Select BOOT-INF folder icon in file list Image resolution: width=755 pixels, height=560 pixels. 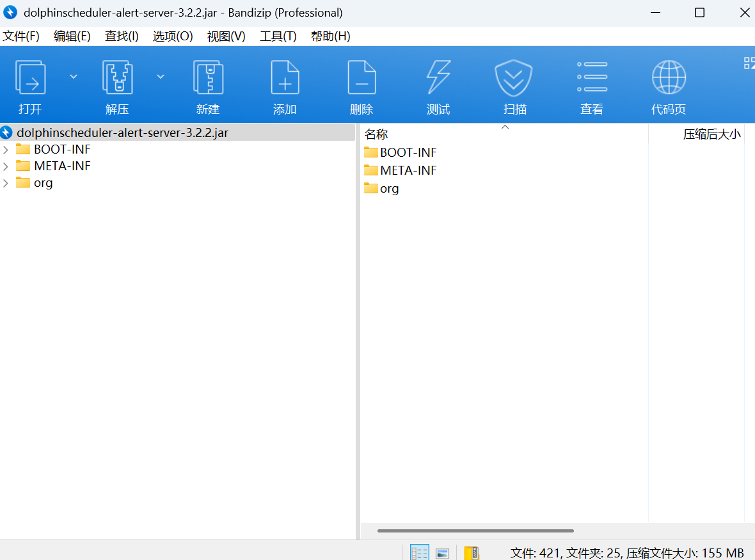(370, 152)
